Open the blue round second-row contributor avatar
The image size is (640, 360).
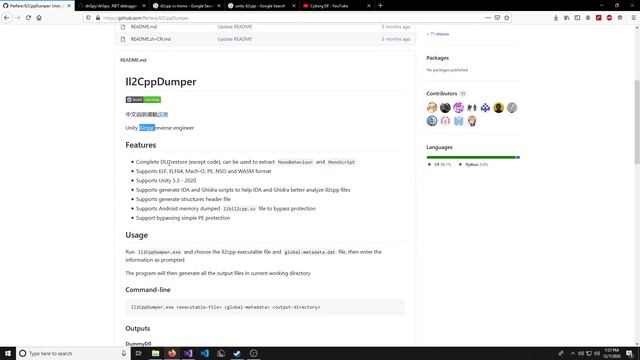(x=432, y=121)
